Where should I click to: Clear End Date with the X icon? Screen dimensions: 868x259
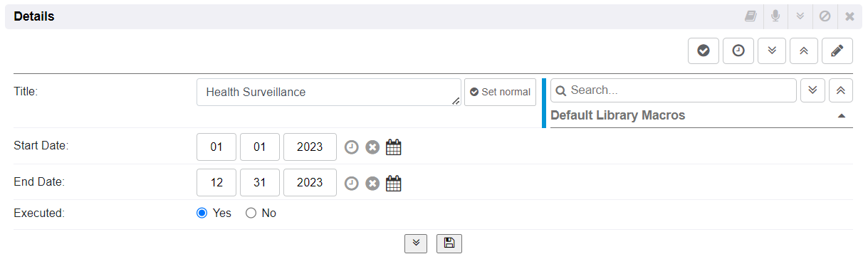[372, 184]
